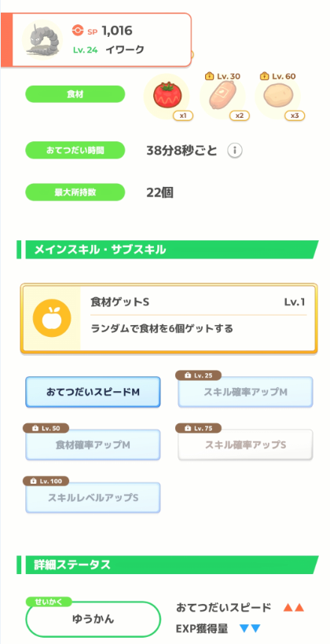This screenshot has width=330, height=644.
Task: Tap the 食材 label pill
Action: pos(75,94)
